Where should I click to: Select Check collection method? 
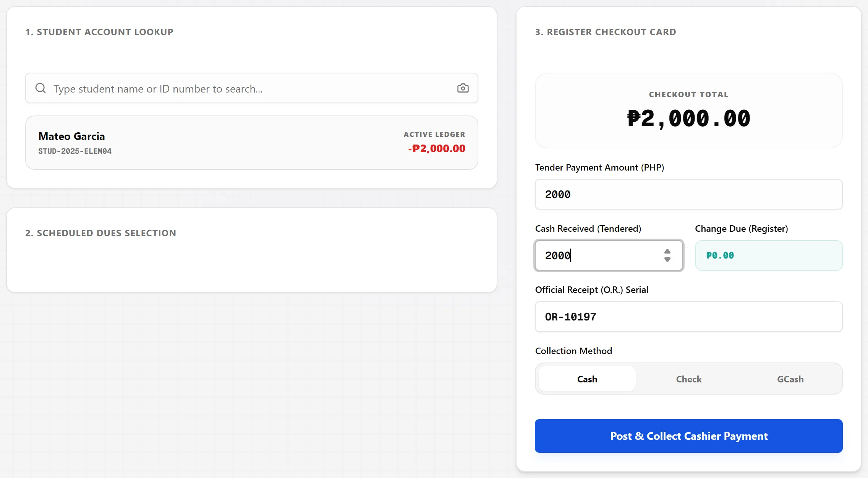coord(688,379)
